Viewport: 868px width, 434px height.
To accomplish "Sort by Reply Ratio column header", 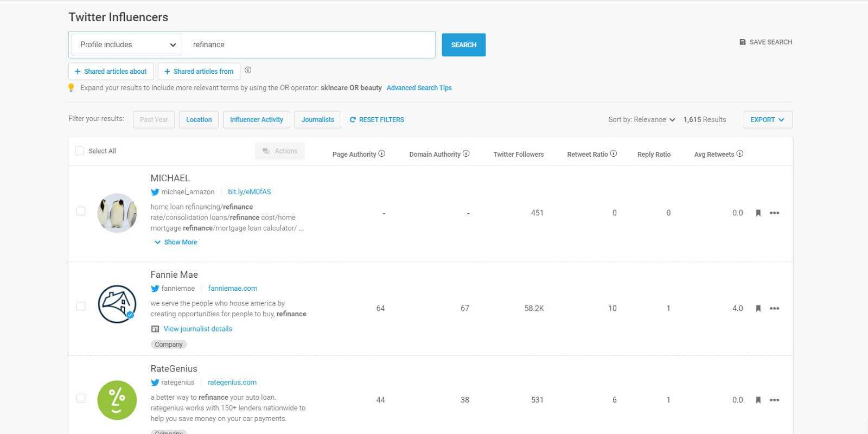I will pos(654,154).
